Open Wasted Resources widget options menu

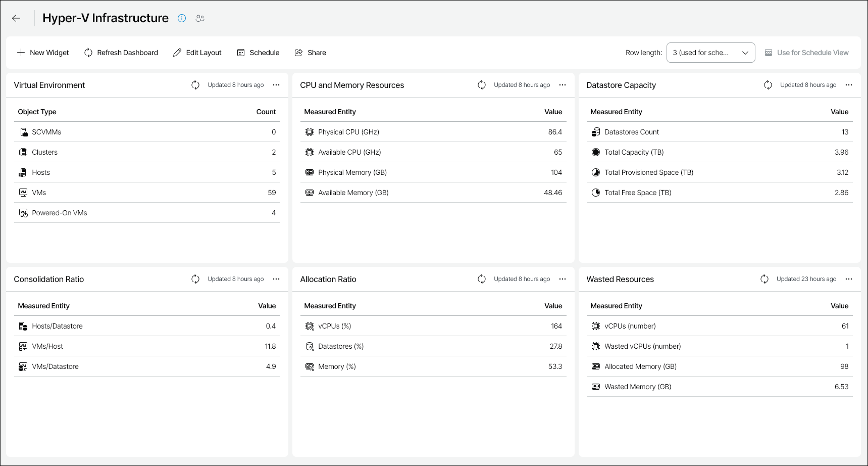(849, 279)
